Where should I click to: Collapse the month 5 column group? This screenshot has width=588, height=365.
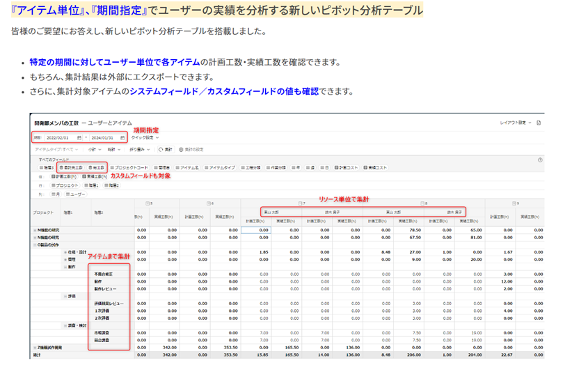(x=148, y=203)
